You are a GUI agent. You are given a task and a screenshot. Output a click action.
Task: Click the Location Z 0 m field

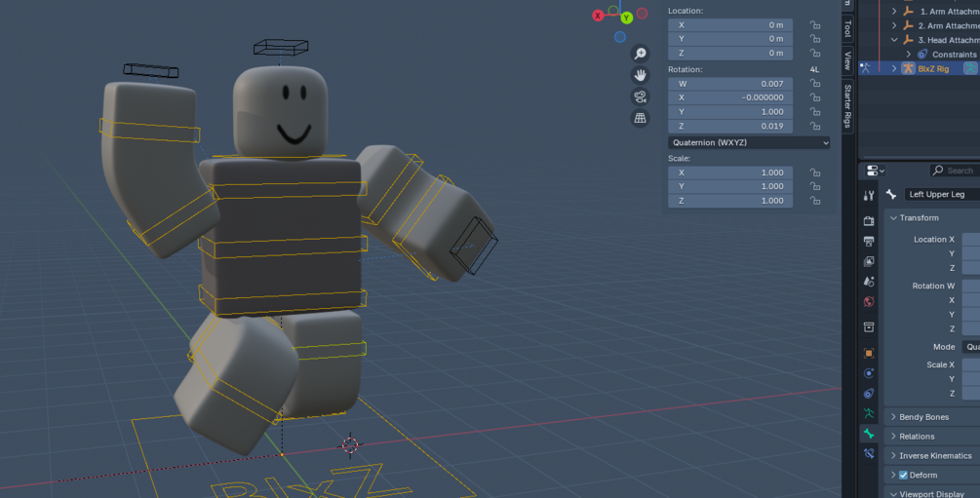730,53
